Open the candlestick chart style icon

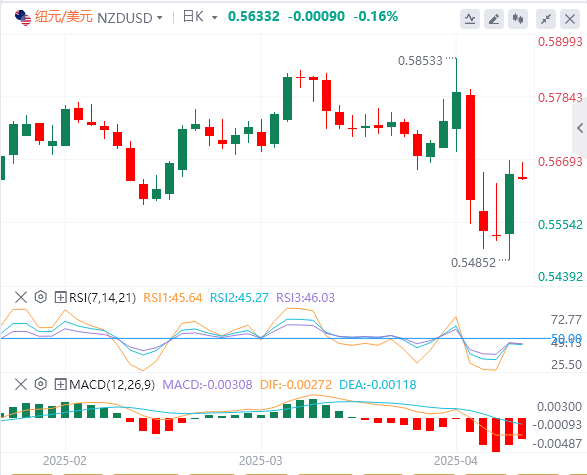tap(518, 19)
